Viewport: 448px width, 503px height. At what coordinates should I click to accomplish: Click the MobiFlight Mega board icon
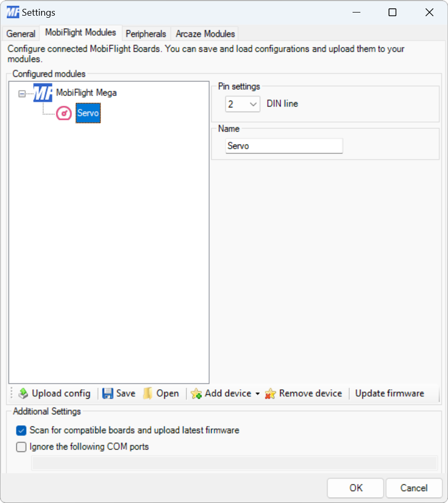point(42,93)
